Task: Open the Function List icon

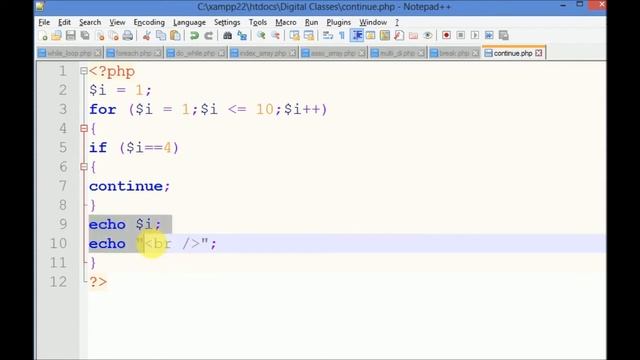Action: coord(399,36)
